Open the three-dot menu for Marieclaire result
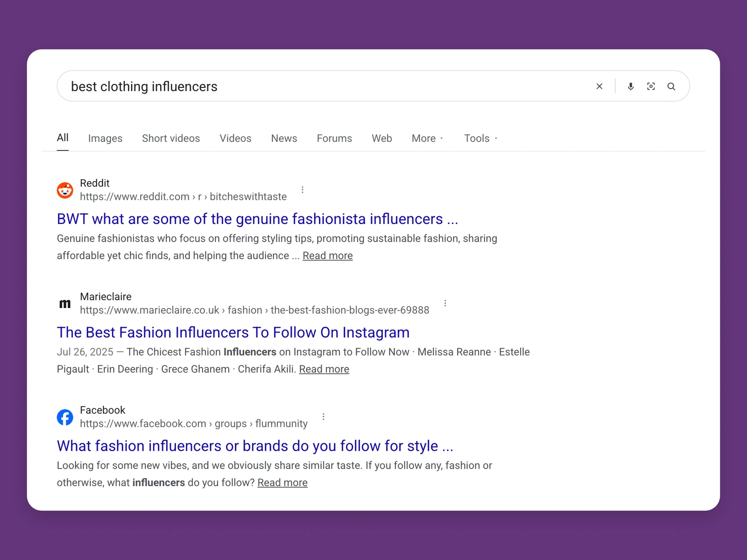747x560 pixels. pyautogui.click(x=445, y=303)
